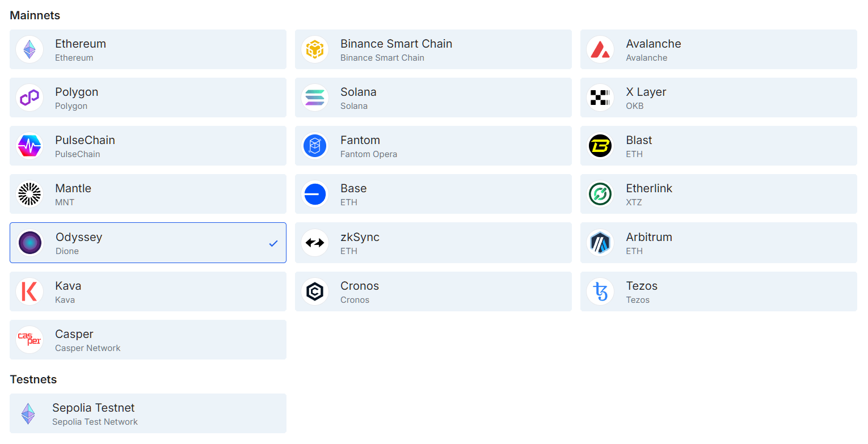Viewport: 868px width, 444px height.
Task: Click the Fantom Opera network icon
Action: 315,146
